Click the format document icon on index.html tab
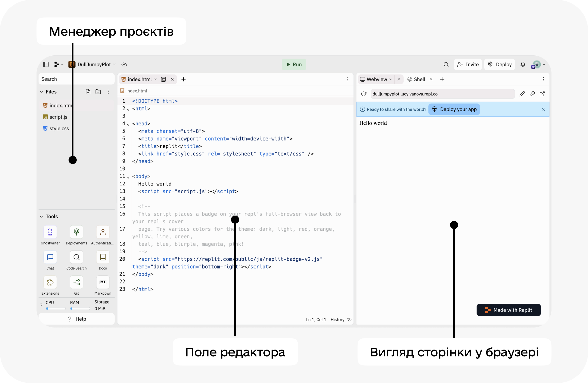The width and height of the screenshot is (588, 383). 164,80
